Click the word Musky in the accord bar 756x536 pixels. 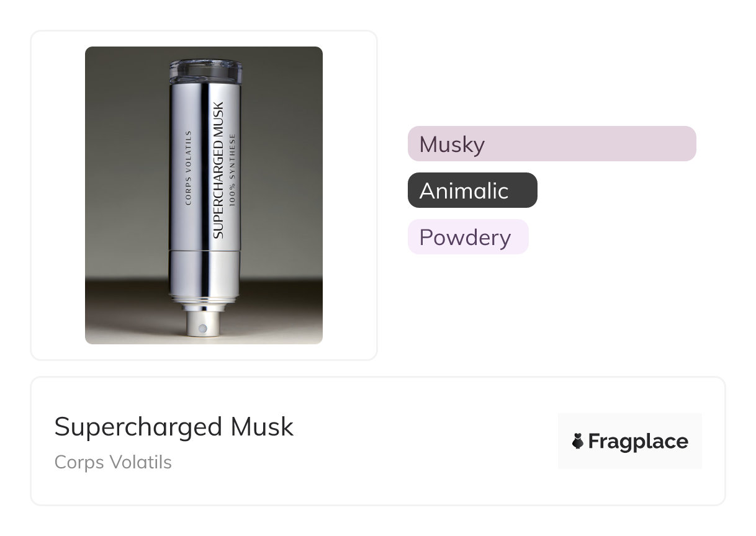[452, 145]
